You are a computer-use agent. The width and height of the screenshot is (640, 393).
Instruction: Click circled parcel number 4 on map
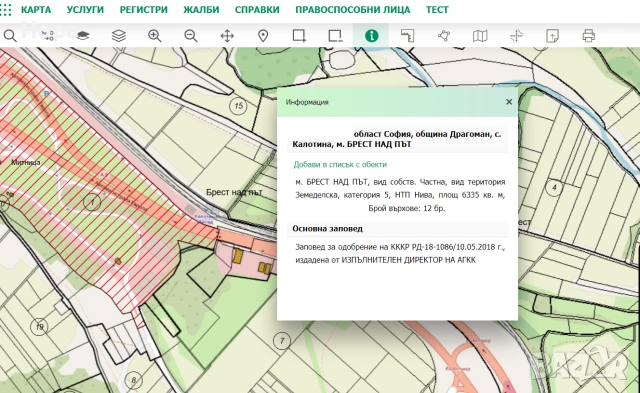coord(554,188)
